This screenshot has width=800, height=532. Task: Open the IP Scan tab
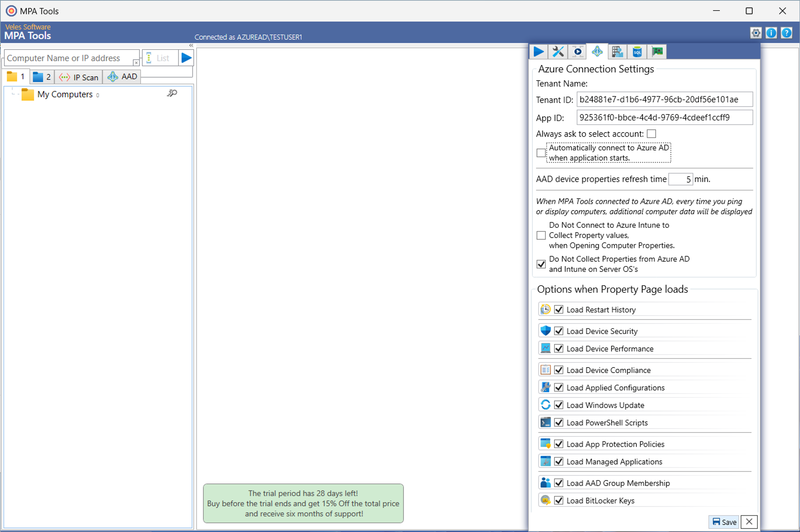(x=79, y=77)
